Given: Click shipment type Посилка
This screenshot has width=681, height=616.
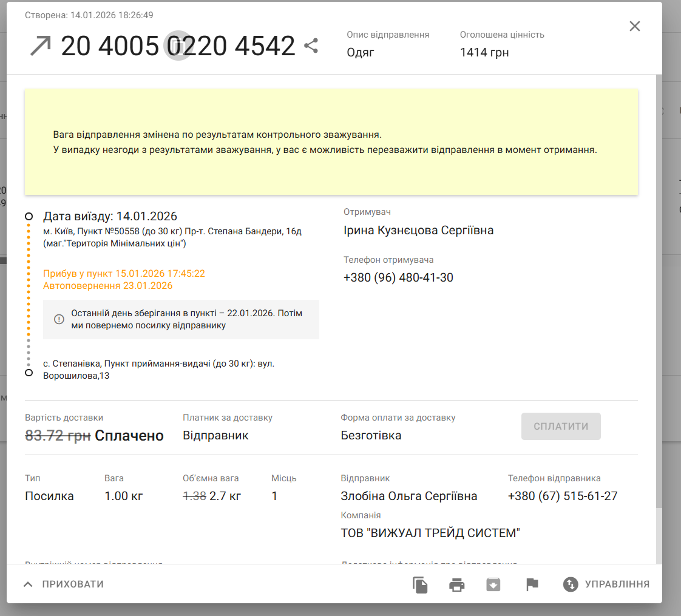Looking at the screenshot, I should click(x=49, y=496).
